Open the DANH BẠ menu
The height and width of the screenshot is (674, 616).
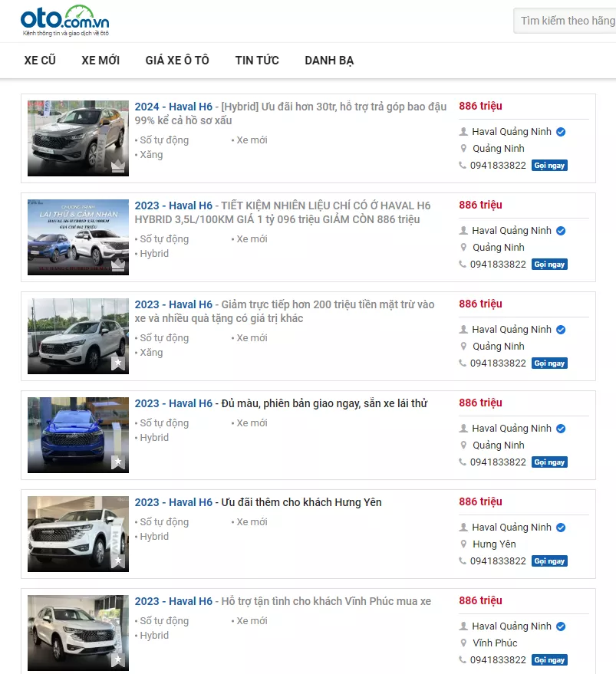(329, 61)
